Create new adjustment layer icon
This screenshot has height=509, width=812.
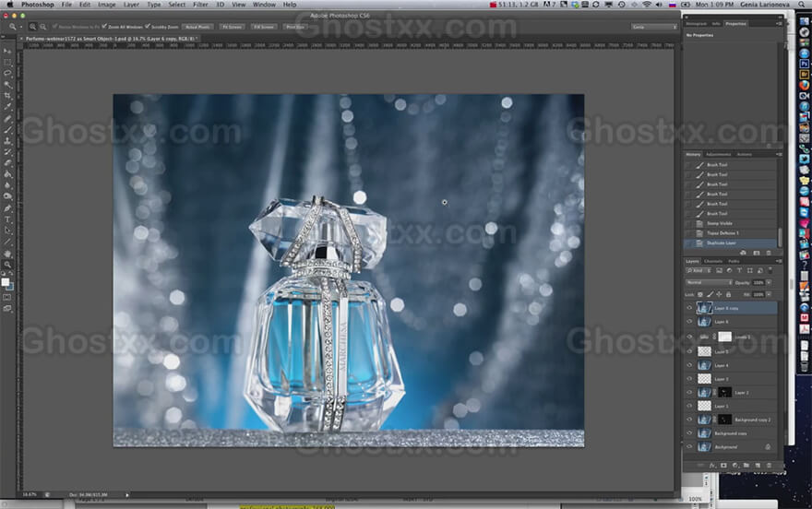[734, 466]
